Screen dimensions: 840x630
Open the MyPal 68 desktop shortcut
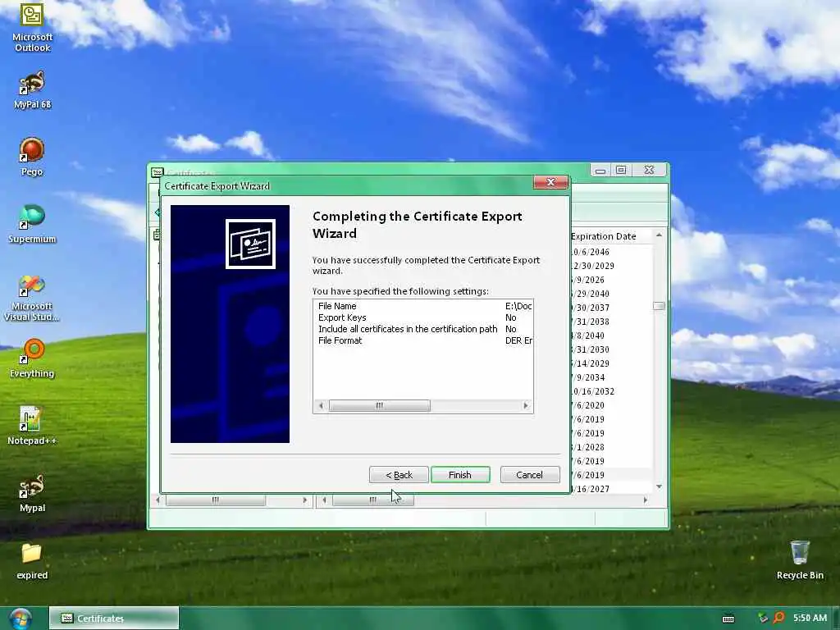click(32, 90)
